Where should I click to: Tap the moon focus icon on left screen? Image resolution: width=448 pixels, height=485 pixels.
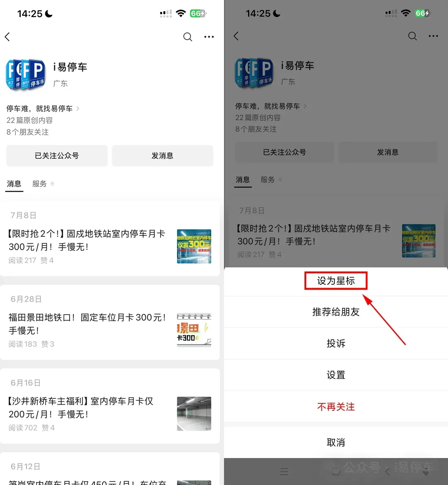pos(49,14)
